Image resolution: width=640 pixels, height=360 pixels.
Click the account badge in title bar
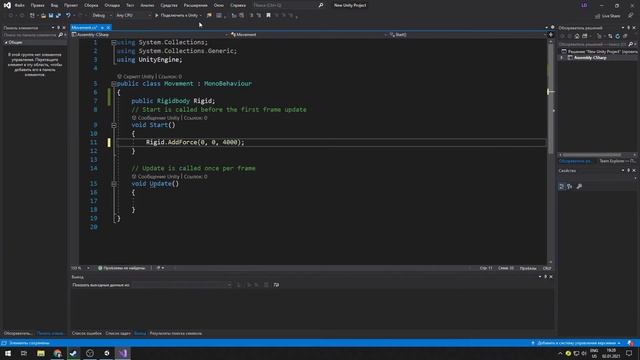point(584,5)
